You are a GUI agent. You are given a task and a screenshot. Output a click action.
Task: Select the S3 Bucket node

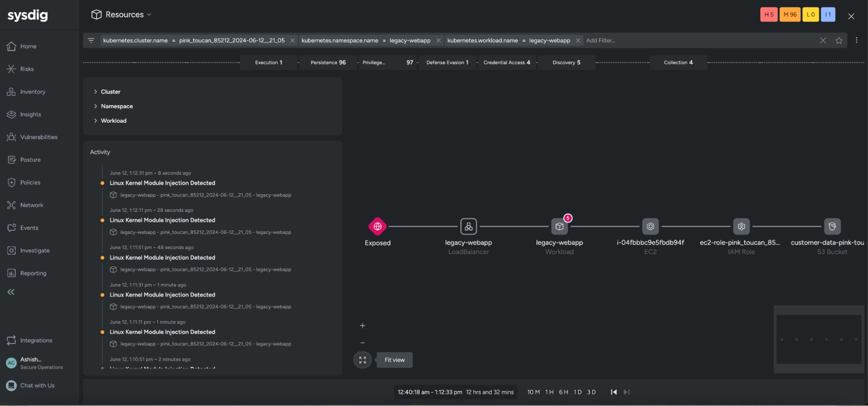(832, 226)
